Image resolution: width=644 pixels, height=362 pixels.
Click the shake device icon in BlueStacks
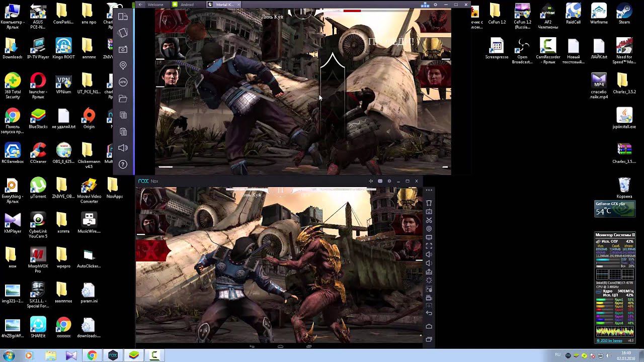click(x=123, y=33)
